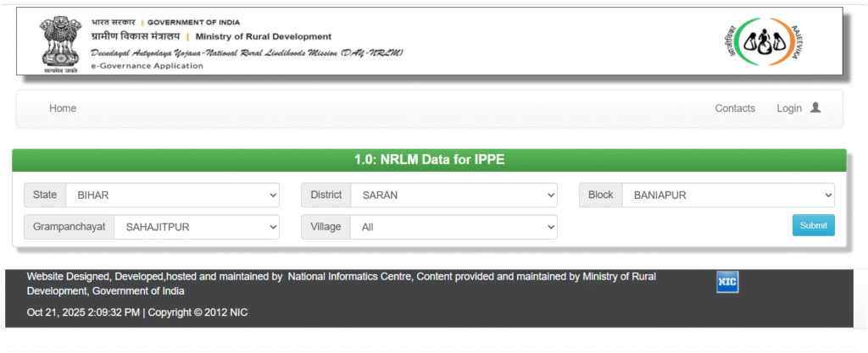868x353 pixels.
Task: Click the Login link text
Action: (x=788, y=108)
